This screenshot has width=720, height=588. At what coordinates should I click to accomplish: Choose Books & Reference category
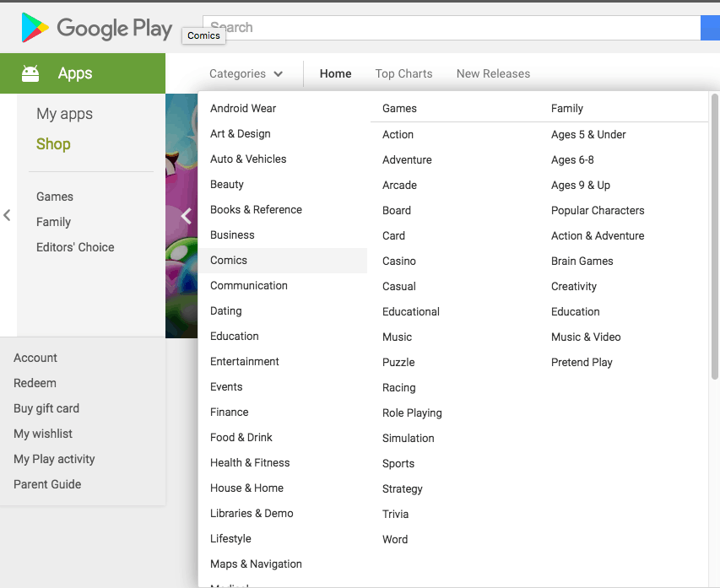(256, 209)
